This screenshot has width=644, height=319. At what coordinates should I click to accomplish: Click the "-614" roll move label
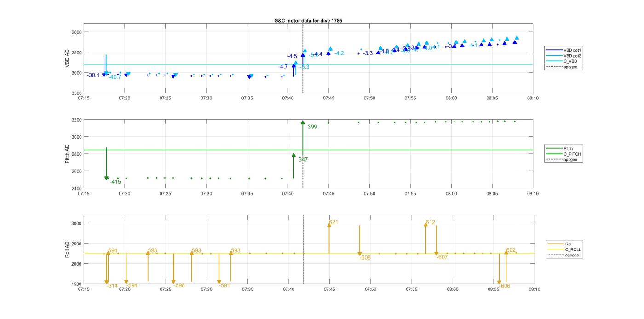(x=112, y=286)
